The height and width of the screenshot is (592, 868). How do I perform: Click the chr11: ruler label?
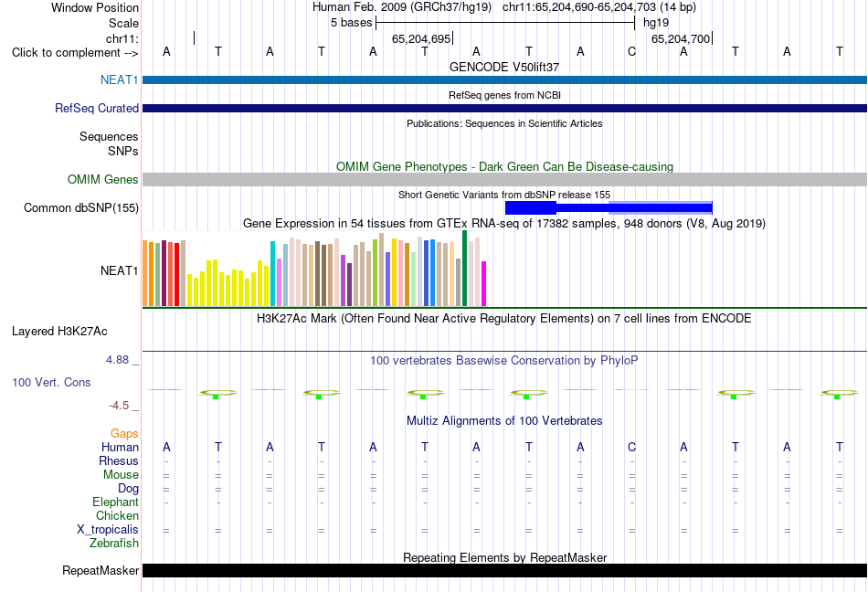pos(122,38)
